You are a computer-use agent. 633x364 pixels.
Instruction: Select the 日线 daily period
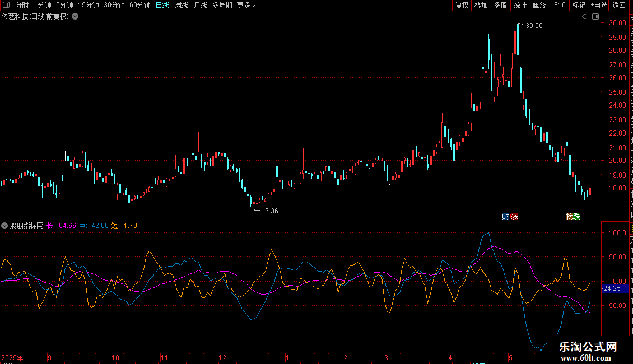click(162, 5)
